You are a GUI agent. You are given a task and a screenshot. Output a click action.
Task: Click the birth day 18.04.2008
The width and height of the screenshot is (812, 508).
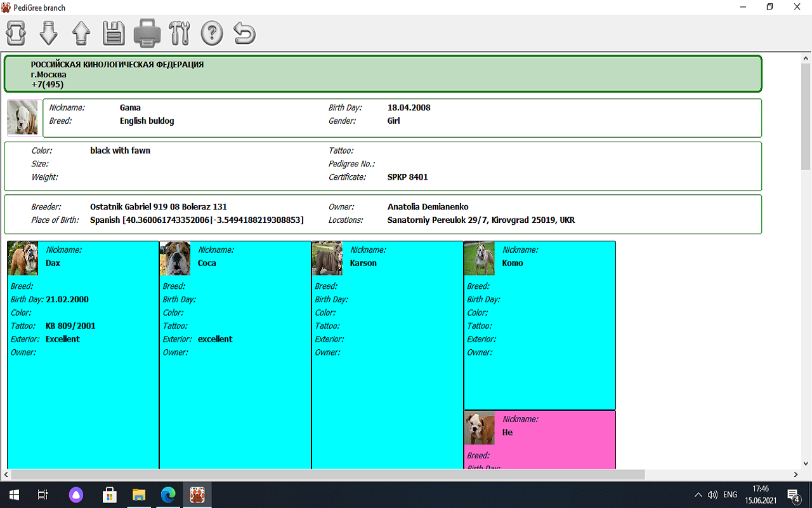[409, 108]
